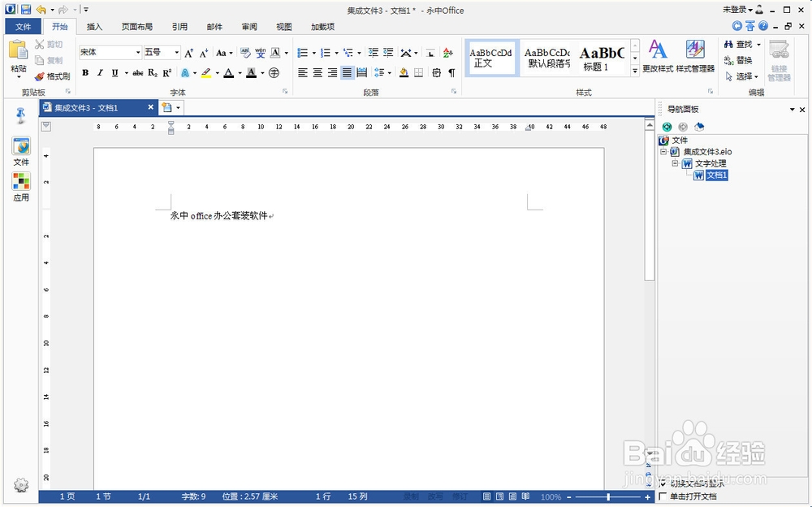Screen dimensions: 812x507
Task: Click the Format Painter (格式刷) brush
Action: click(40, 76)
